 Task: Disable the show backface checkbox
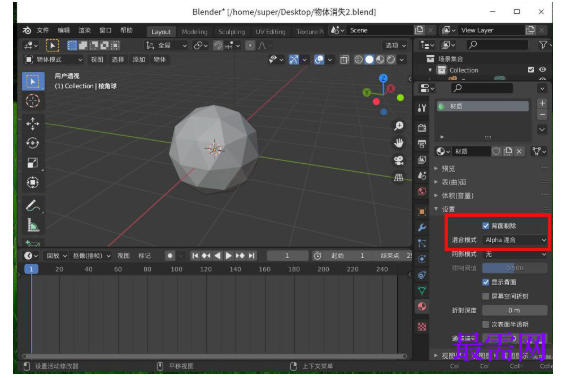click(x=486, y=282)
